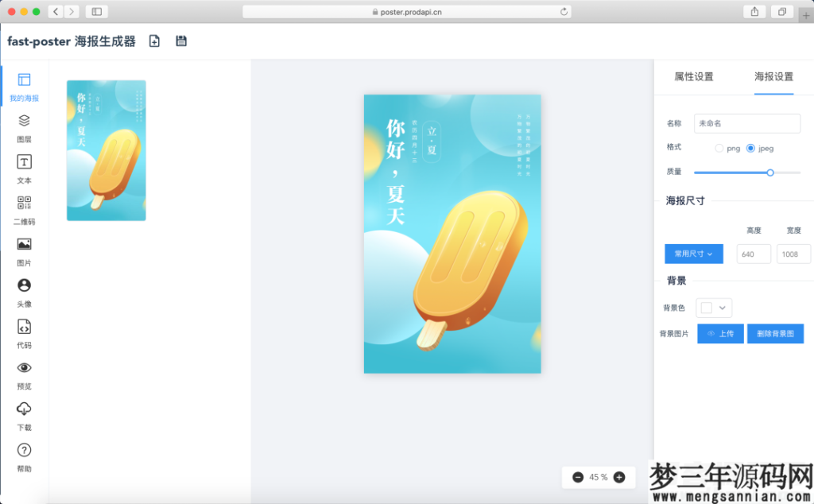Preview poster with 预览 eye icon
This screenshot has height=504, width=814.
pos(24,368)
